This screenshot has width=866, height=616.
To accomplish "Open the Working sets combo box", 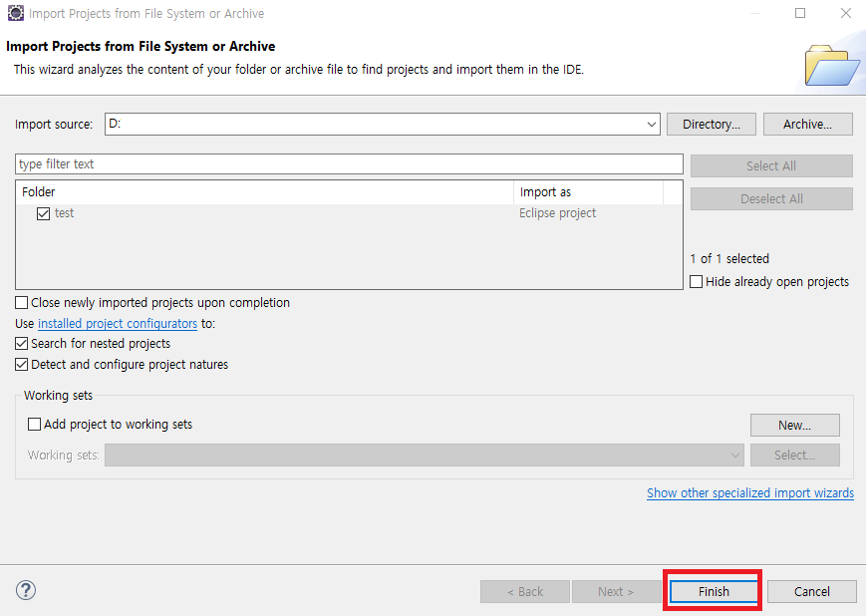I will [425, 456].
